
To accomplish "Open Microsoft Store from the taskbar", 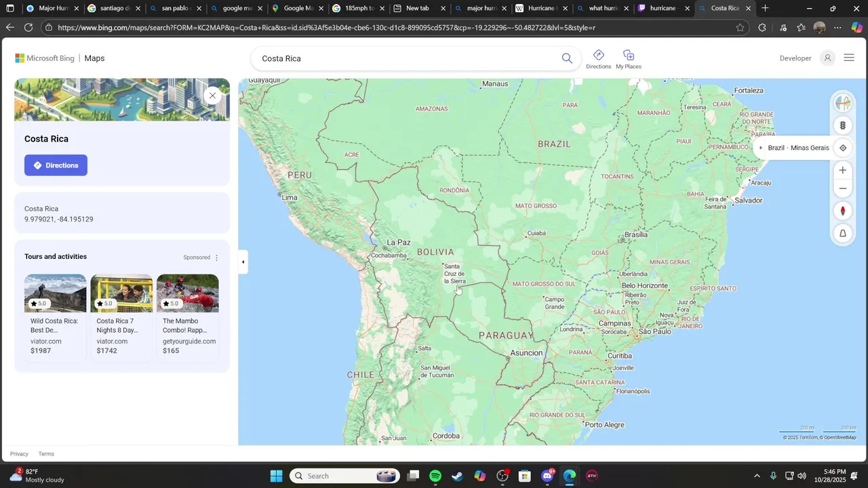I will [x=524, y=476].
